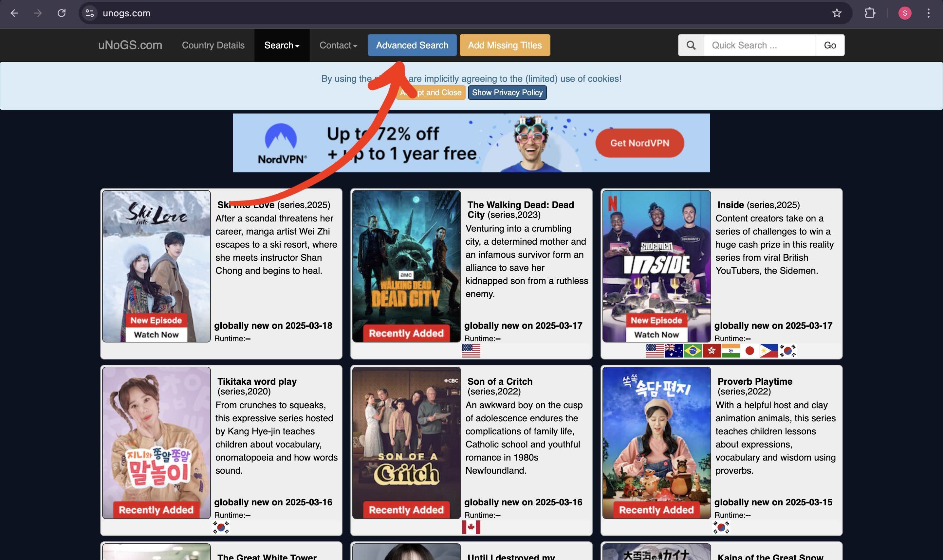The width and height of the screenshot is (943, 560).
Task: Click the Japan flag under Inside
Action: pyautogui.click(x=749, y=351)
